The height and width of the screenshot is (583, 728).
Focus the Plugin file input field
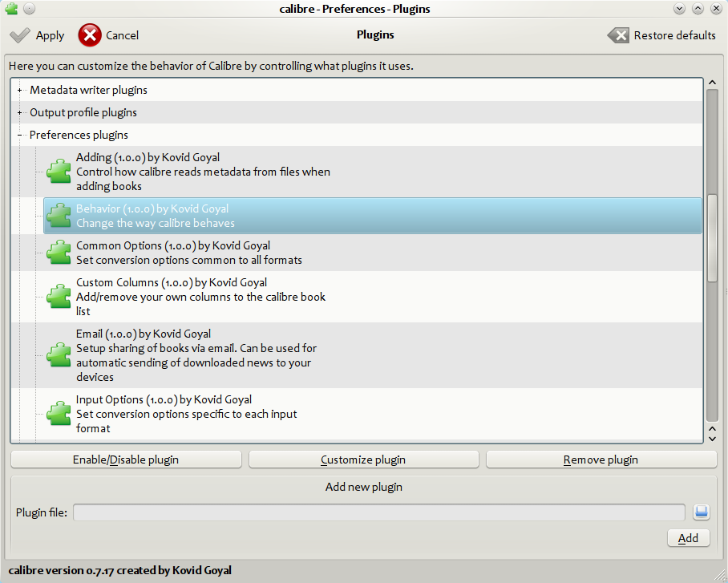379,512
